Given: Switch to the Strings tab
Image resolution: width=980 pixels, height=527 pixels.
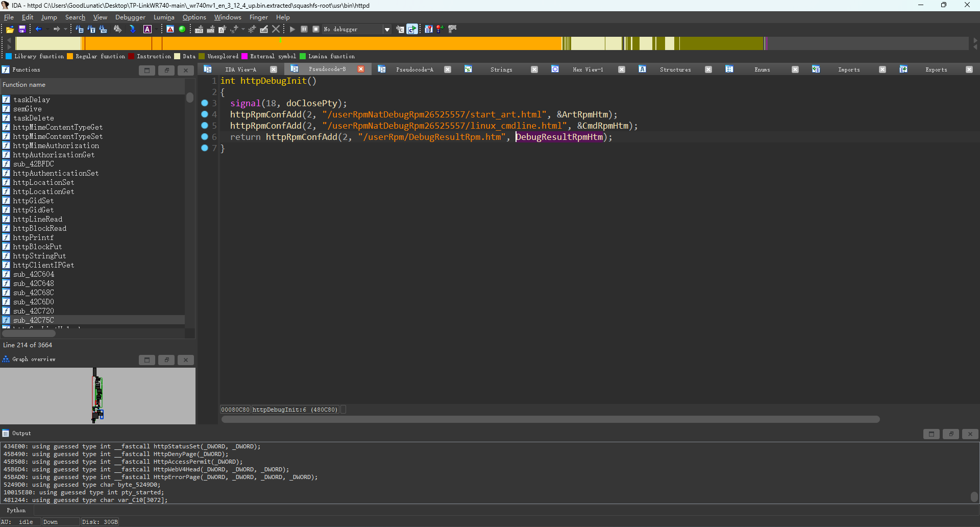Looking at the screenshot, I should click(501, 69).
